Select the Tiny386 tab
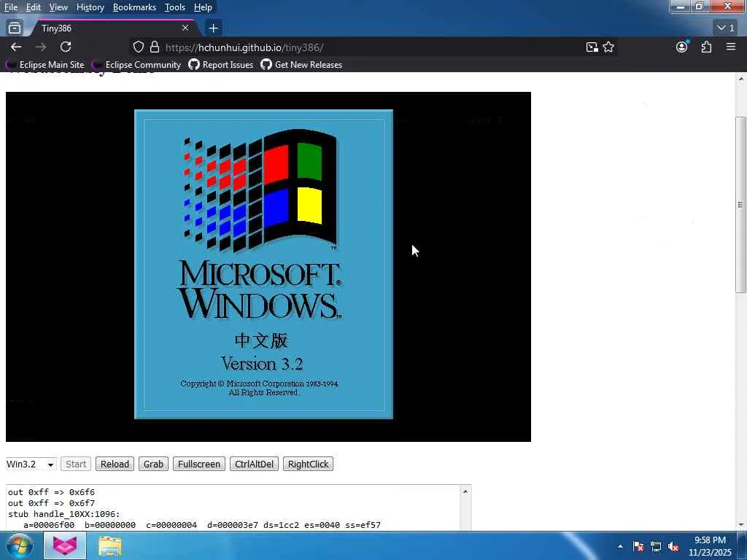Image resolution: width=747 pixels, height=560 pixels. (113, 28)
